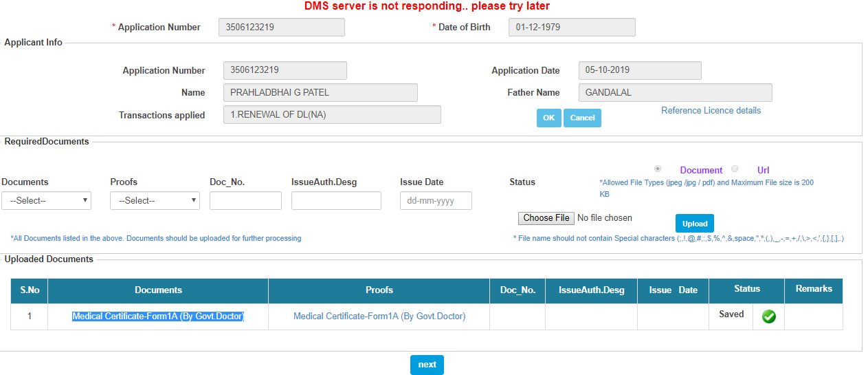Click the Issue Date table column header
This screenshot has height=375, width=868.
click(673, 290)
